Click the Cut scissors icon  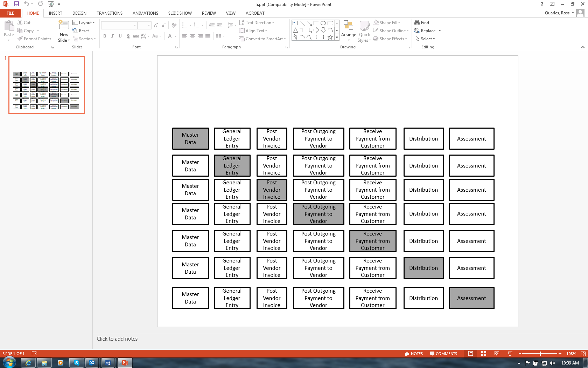tap(20, 22)
